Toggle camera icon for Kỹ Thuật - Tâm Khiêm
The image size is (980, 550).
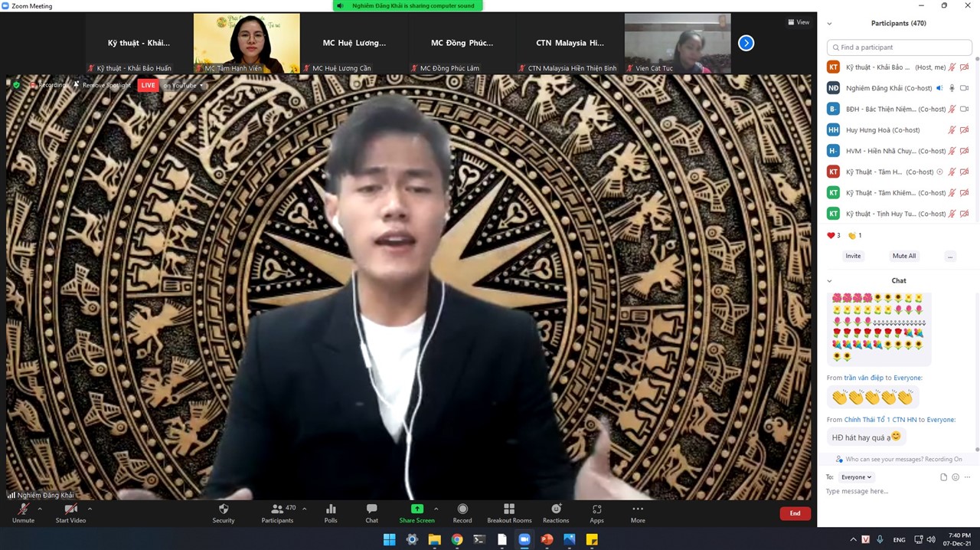pos(965,193)
